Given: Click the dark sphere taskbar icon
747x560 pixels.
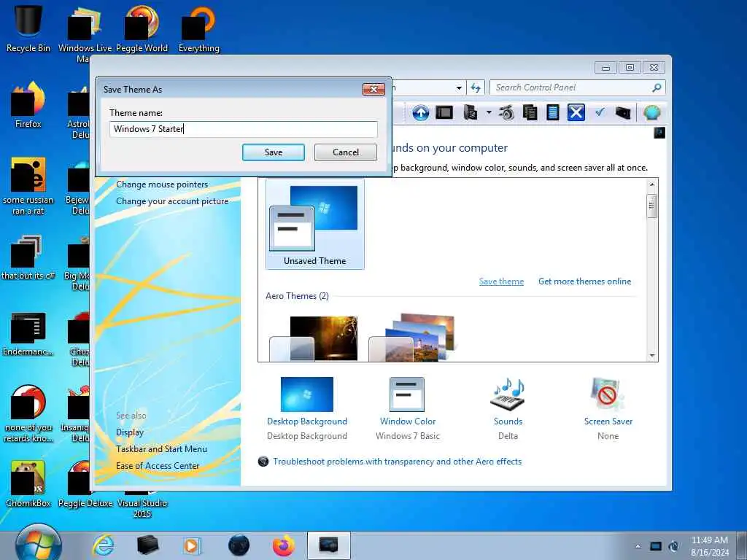Looking at the screenshot, I should (239, 545).
